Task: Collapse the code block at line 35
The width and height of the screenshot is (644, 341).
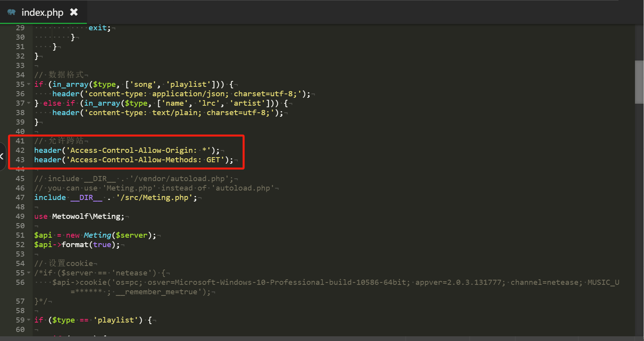Action: point(29,84)
